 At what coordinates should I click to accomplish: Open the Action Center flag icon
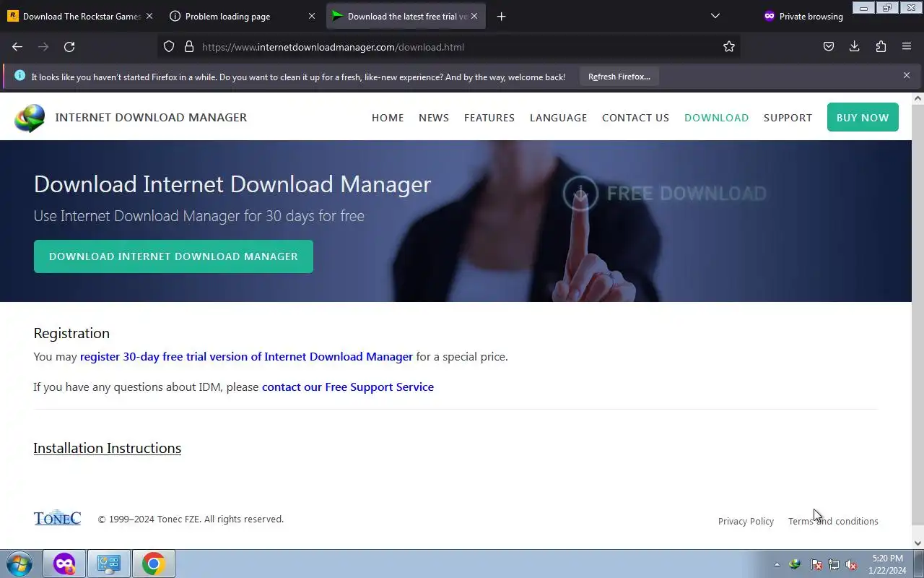[x=816, y=564]
